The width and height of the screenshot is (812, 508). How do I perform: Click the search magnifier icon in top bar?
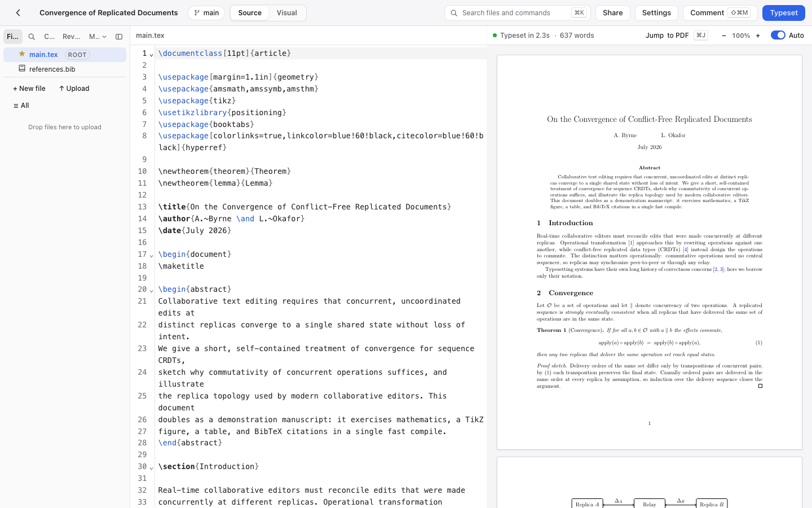click(454, 13)
